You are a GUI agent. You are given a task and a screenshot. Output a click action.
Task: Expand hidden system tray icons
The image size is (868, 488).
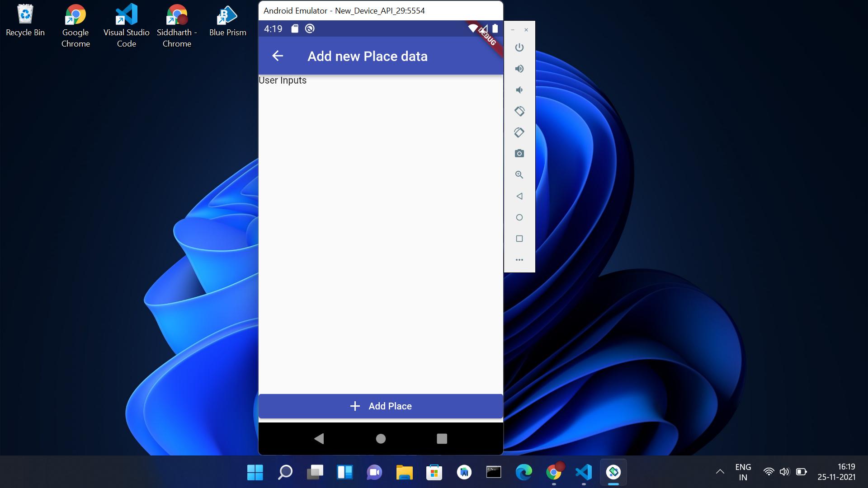click(720, 472)
